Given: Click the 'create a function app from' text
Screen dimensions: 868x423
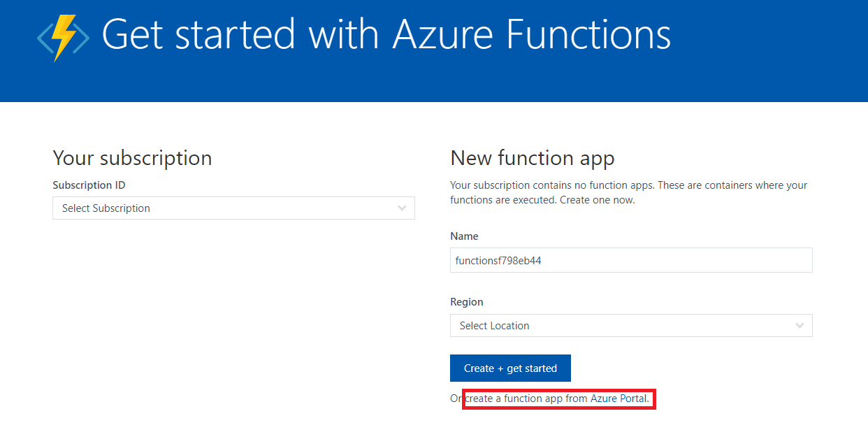Looking at the screenshot, I should click(x=527, y=399).
